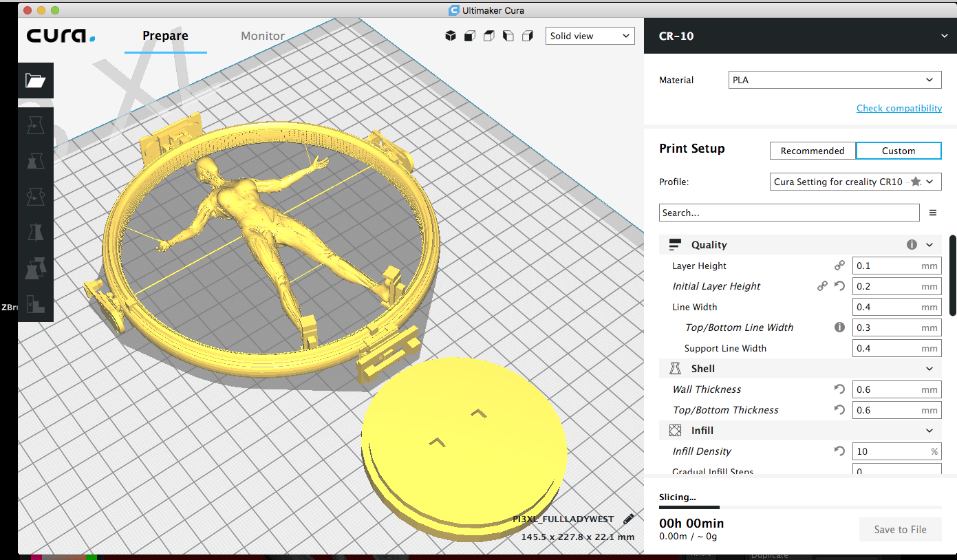This screenshot has width=957, height=560.
Task: Open the Prepare tab
Action: click(x=165, y=36)
